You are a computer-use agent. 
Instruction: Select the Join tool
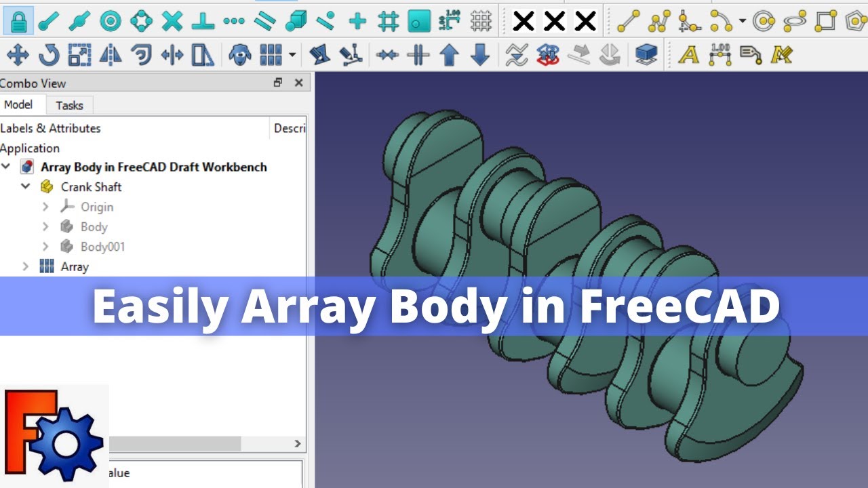coord(387,54)
